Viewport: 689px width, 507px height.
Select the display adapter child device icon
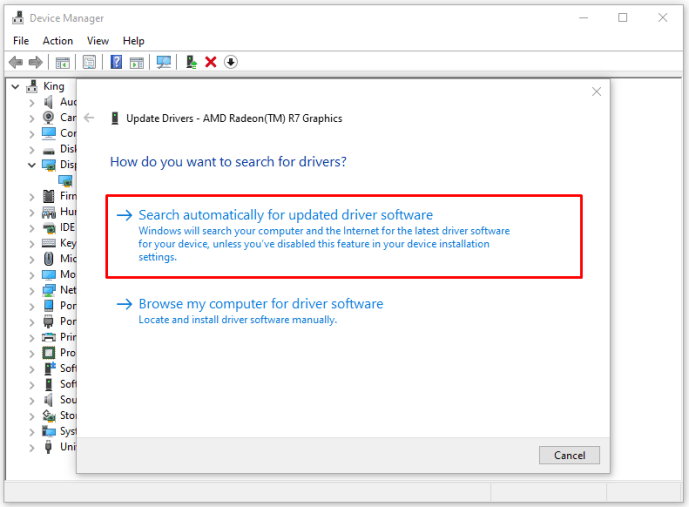pyautogui.click(x=65, y=181)
